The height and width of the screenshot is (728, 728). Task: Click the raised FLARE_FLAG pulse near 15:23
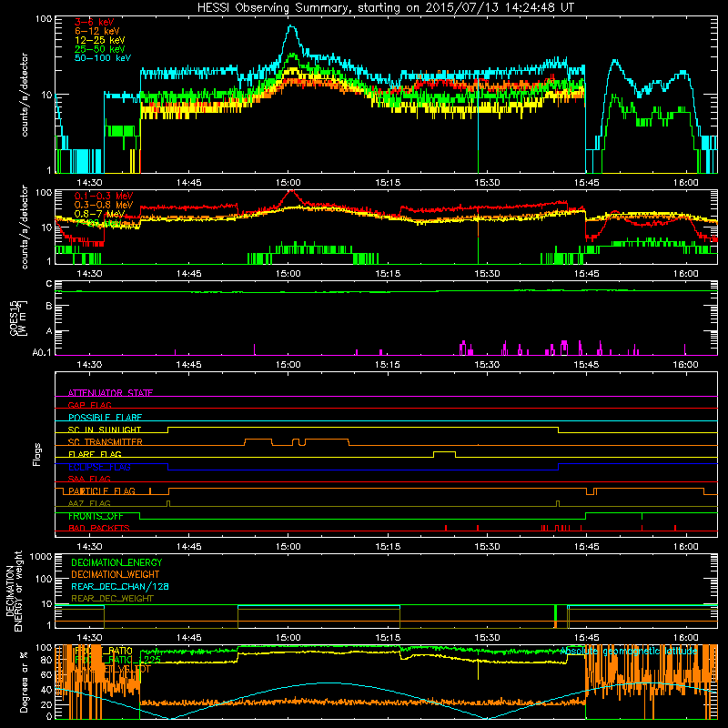pyautogui.click(x=444, y=451)
